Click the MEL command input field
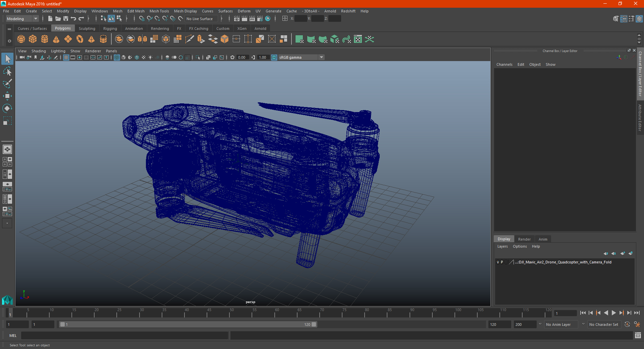 [x=124, y=336]
